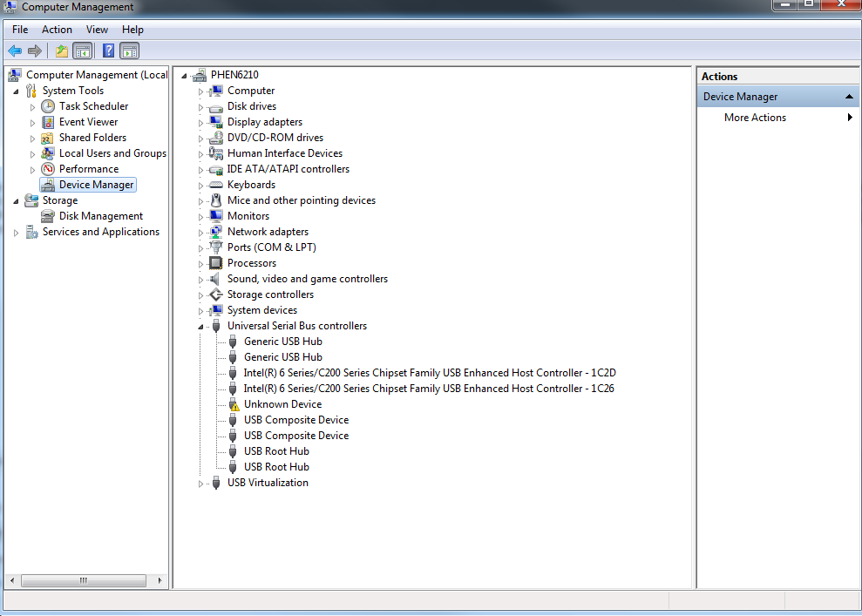Click the blue Help question-mark icon
The width and height of the screenshot is (862, 616).
point(109,51)
